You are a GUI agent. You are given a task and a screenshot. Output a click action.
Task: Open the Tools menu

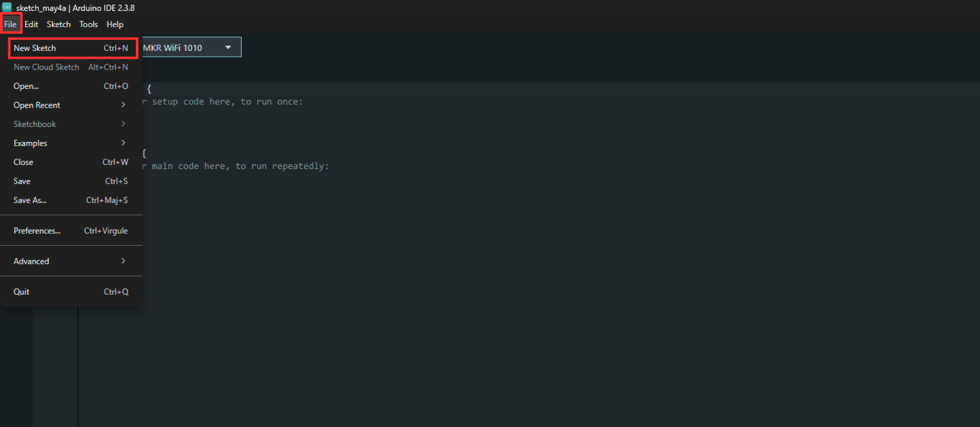pyautogui.click(x=88, y=25)
